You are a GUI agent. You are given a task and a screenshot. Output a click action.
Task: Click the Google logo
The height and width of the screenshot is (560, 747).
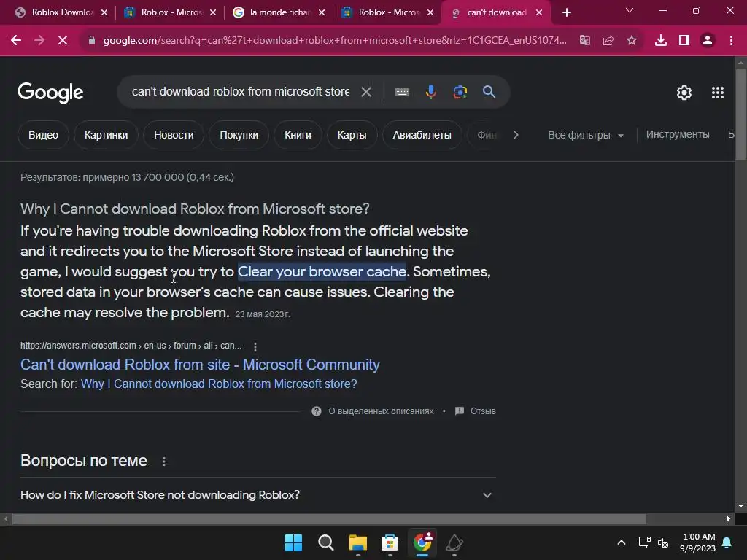[x=50, y=93]
